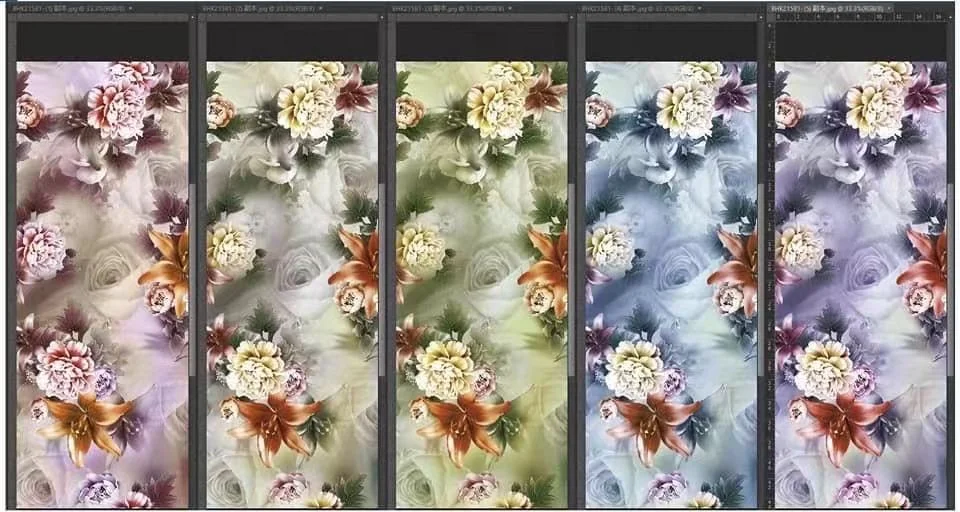Click vertical scrollbar thumb of blue document
960x512 pixels.
click(x=762, y=279)
